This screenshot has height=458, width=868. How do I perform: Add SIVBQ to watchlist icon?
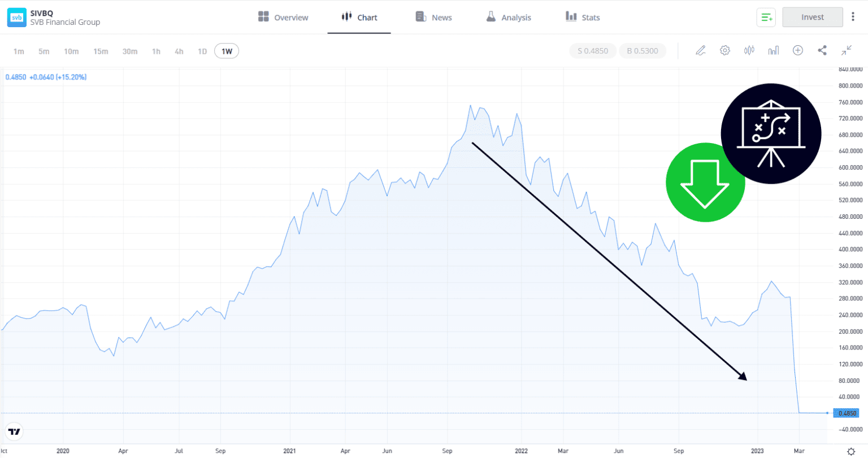766,17
